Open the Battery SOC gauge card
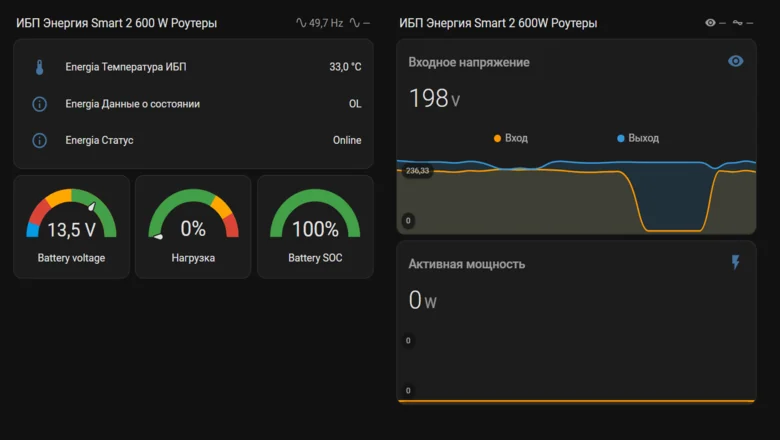This screenshot has height=440, width=780. click(315, 227)
